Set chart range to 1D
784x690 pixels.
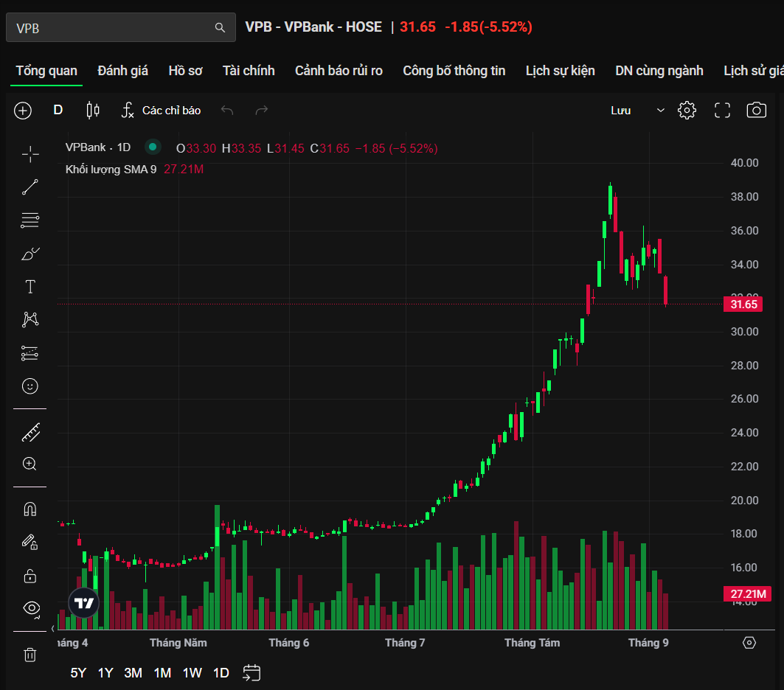(221, 673)
